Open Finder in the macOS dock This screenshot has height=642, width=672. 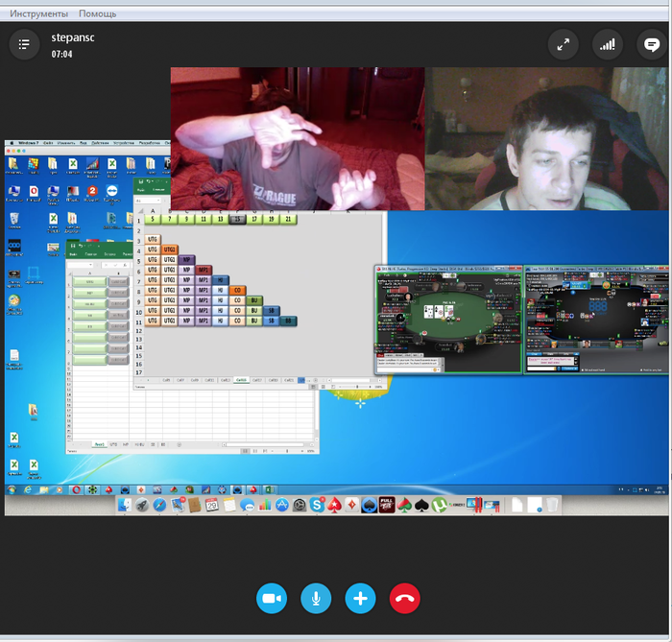click(125, 506)
